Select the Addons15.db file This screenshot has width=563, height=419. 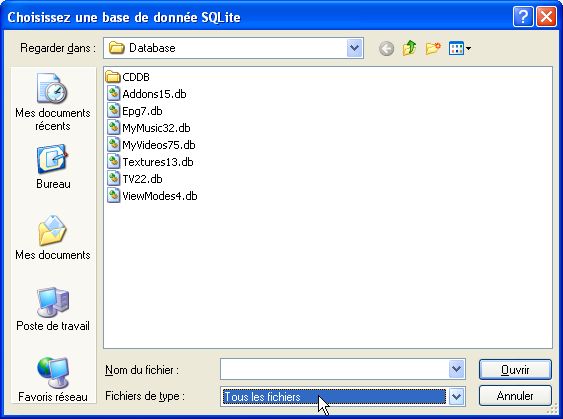point(146,94)
